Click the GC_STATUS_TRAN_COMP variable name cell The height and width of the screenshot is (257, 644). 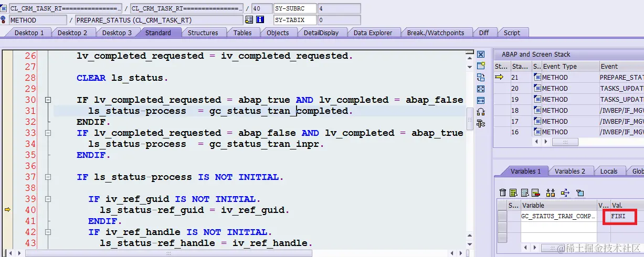click(558, 216)
